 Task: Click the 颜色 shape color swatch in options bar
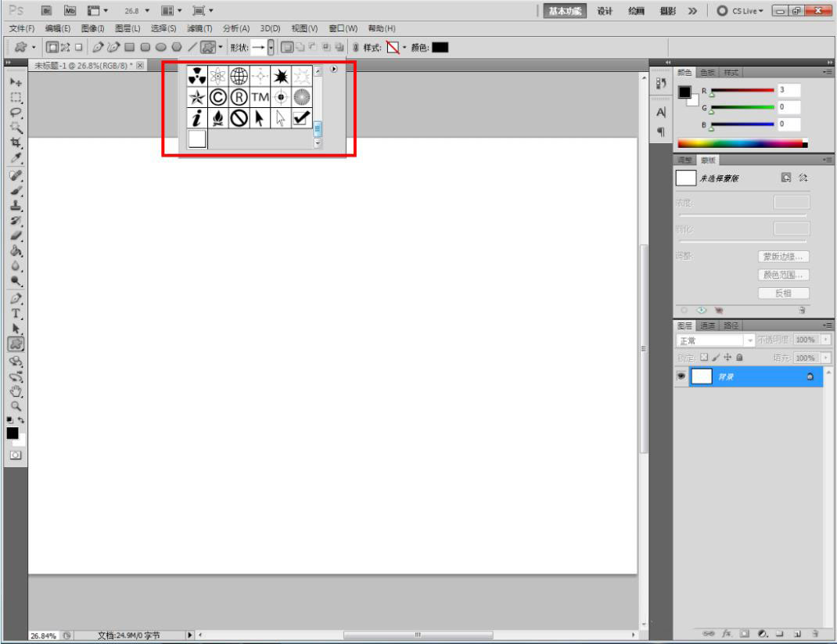click(440, 48)
